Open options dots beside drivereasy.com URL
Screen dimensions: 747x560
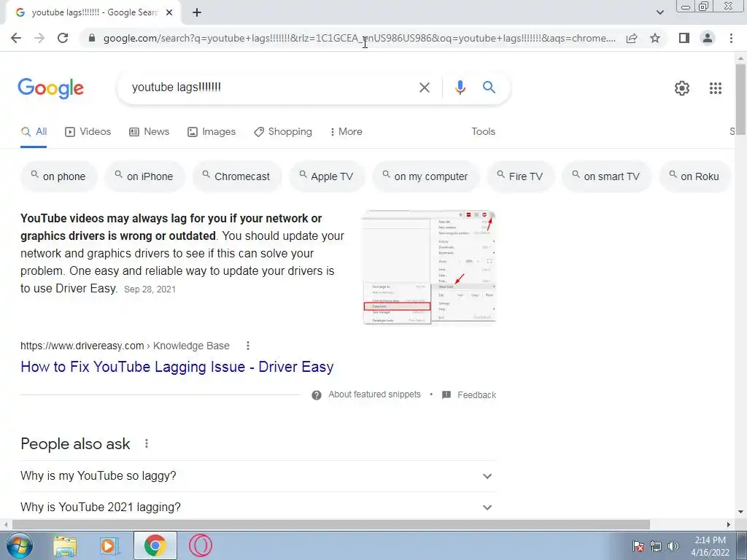pos(248,346)
